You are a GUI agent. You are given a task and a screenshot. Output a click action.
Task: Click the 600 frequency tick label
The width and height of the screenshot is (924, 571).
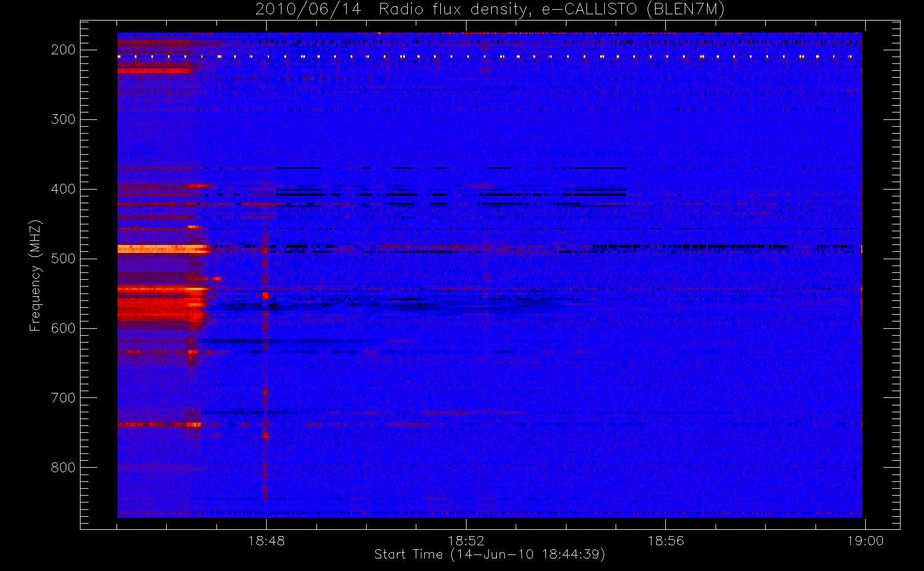tap(63, 328)
